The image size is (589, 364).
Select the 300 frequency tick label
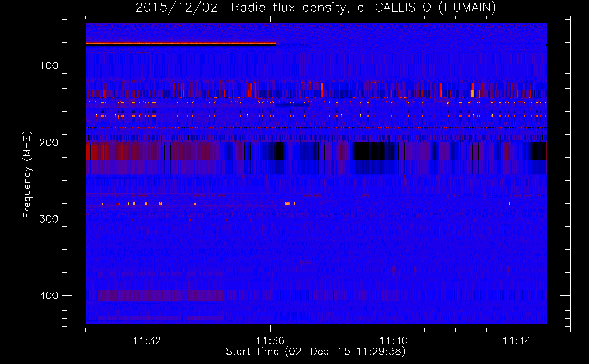[x=49, y=219]
